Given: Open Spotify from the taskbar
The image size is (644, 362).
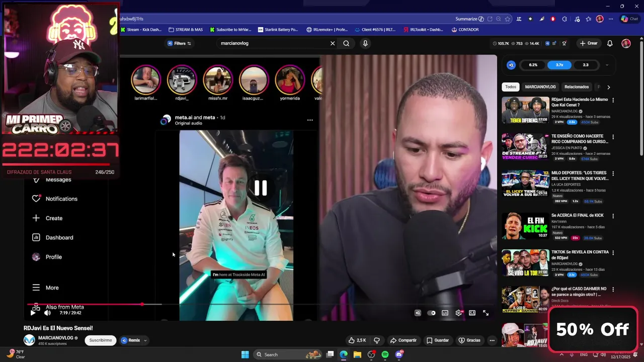Looking at the screenshot, I should click(x=385, y=354).
